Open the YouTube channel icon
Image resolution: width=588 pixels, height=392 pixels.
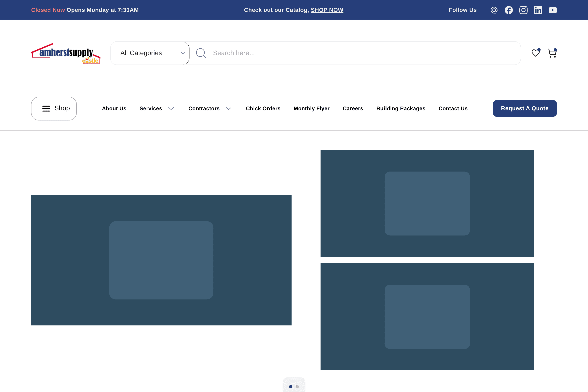click(x=553, y=10)
